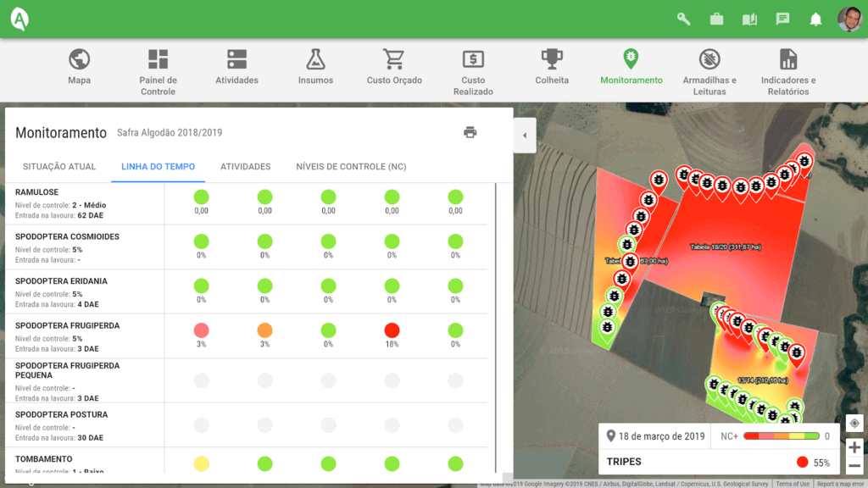Click the search key icon in top bar

coord(683,18)
